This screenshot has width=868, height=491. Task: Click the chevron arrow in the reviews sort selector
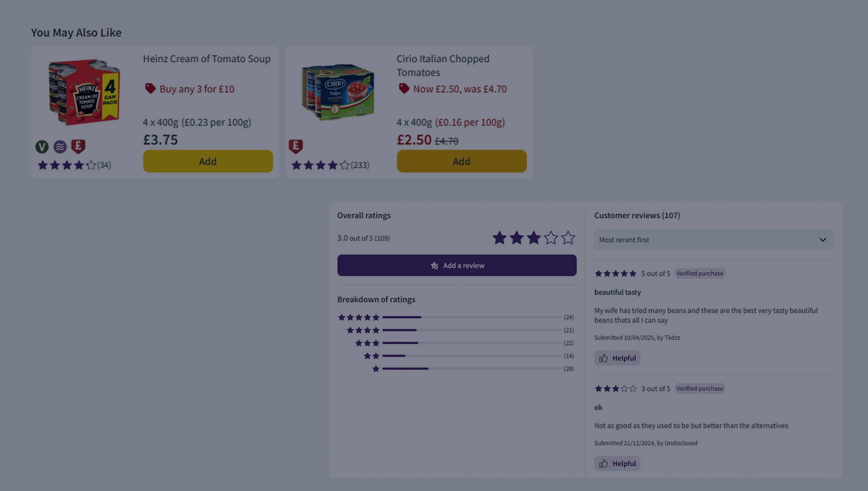(x=822, y=239)
